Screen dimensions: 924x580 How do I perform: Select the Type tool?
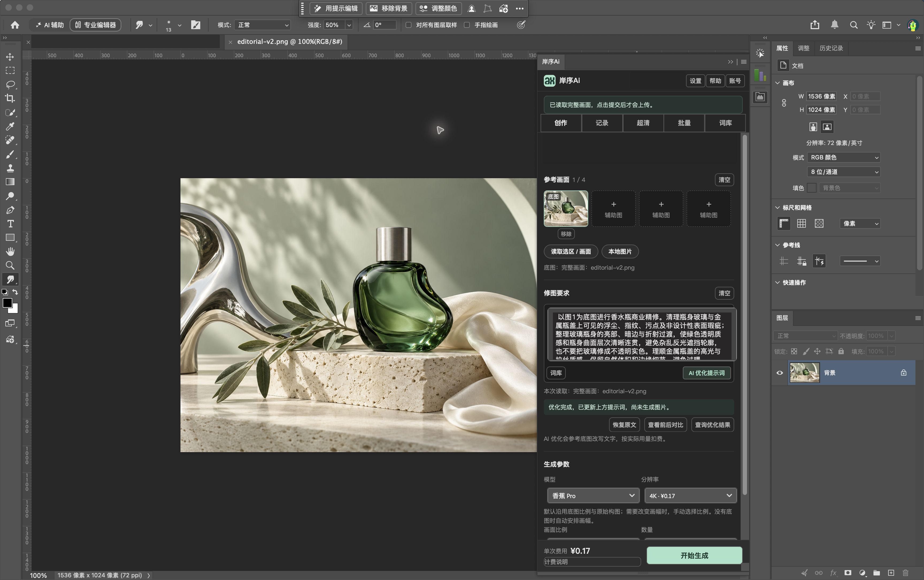(x=10, y=224)
